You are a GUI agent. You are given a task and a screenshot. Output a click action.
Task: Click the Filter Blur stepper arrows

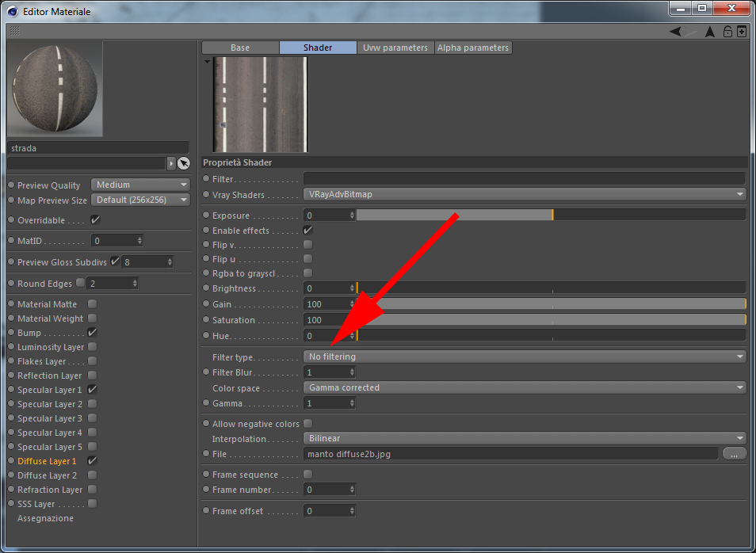tap(352, 372)
